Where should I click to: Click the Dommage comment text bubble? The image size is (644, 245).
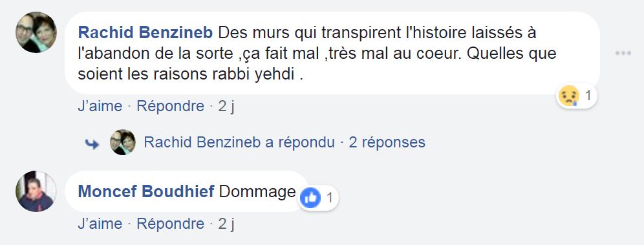pos(186,191)
